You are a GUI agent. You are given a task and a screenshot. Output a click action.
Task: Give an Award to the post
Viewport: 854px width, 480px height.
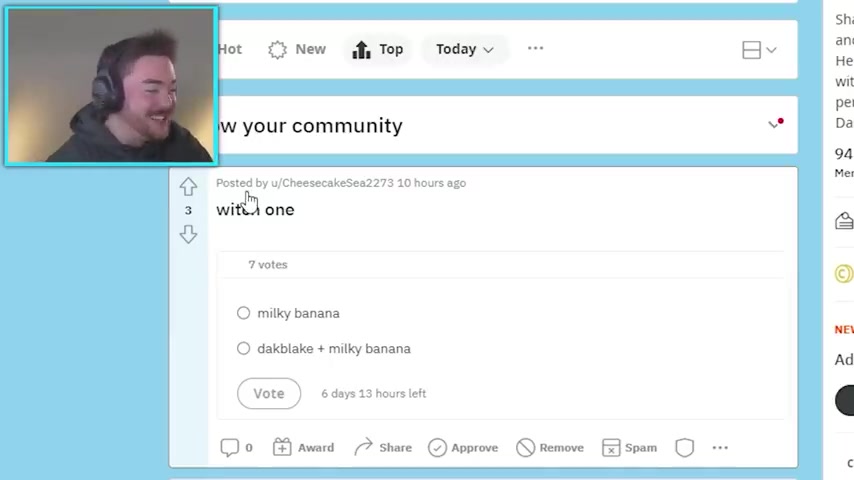click(303, 447)
